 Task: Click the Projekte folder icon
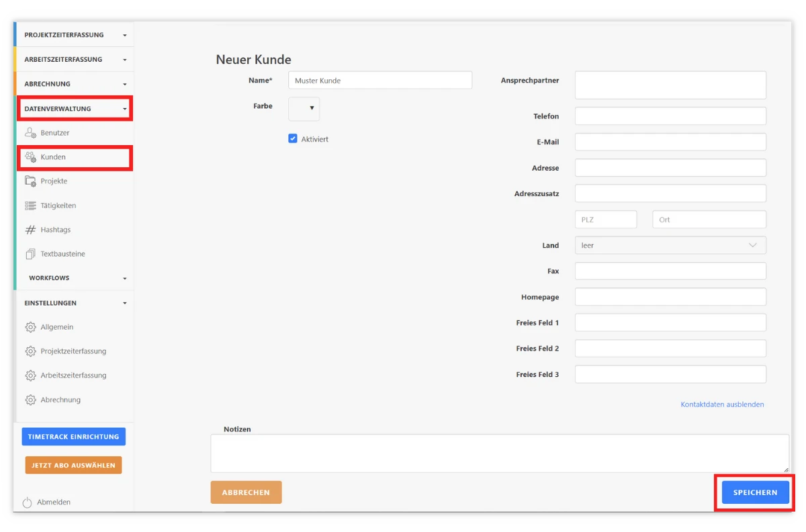(30, 181)
